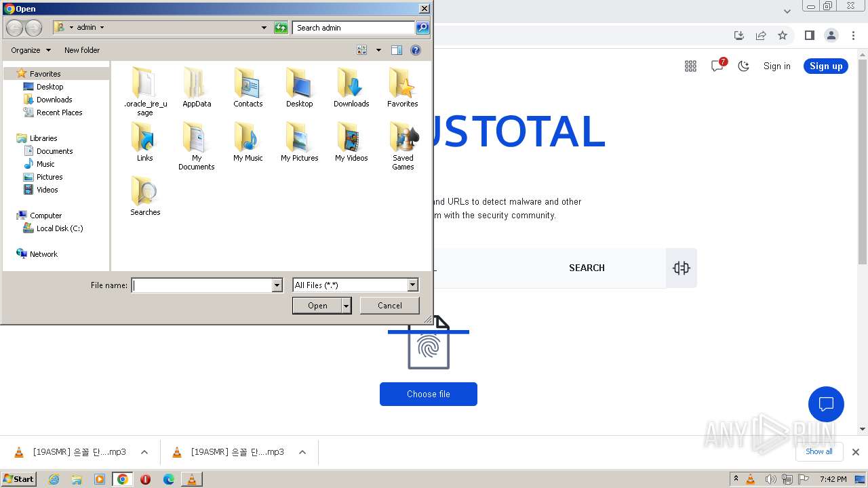Select Documents library in navigation pane
This screenshot has width=868, height=488.
pos(55,151)
